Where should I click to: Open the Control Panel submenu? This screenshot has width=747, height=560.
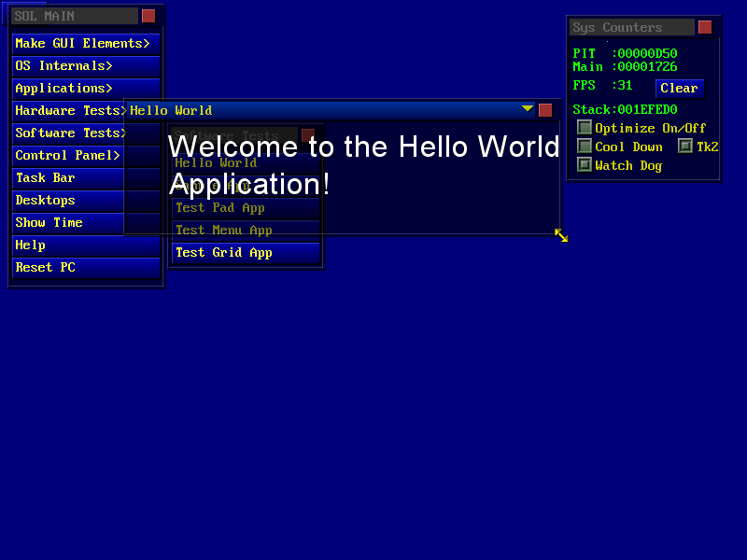(x=68, y=156)
